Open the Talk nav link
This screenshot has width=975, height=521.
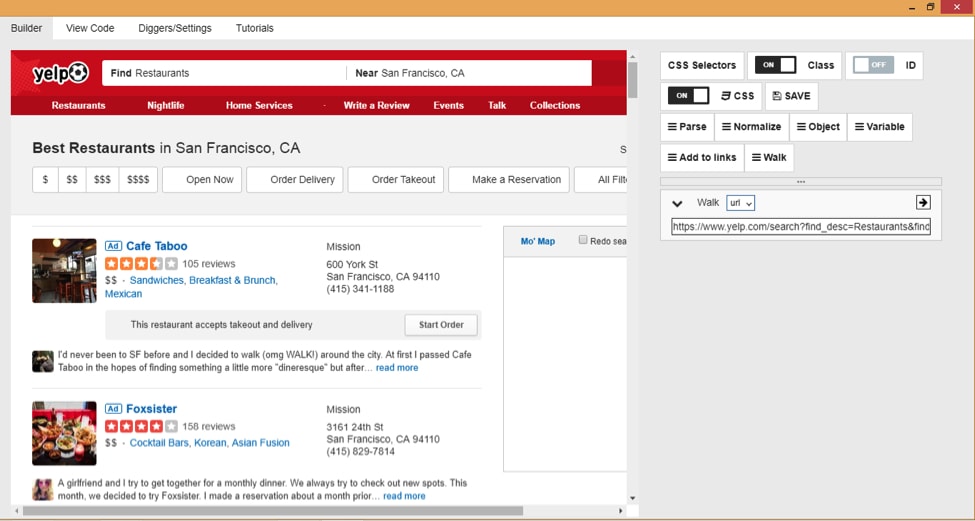pos(497,106)
